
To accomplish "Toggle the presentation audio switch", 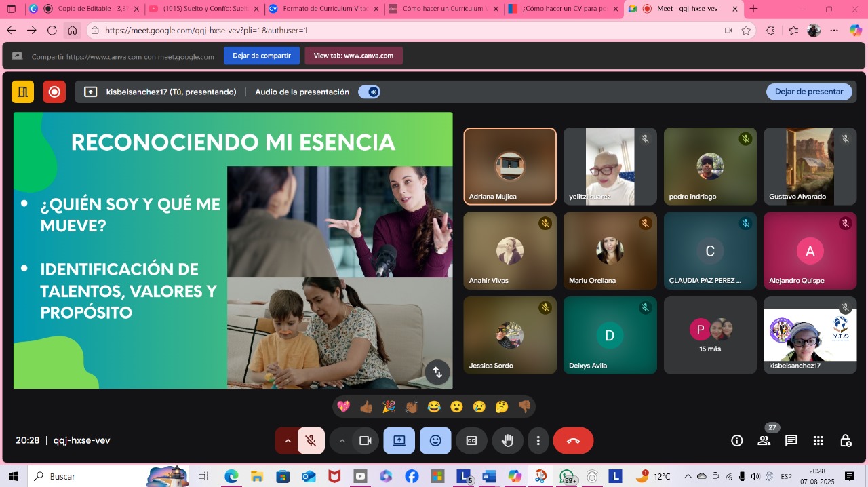I will point(369,92).
